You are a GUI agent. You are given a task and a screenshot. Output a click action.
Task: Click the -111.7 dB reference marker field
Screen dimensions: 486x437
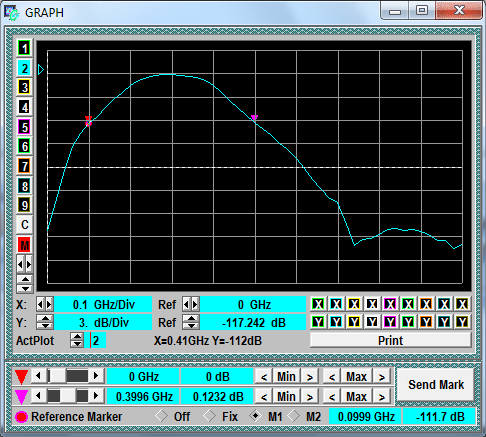(x=439, y=416)
